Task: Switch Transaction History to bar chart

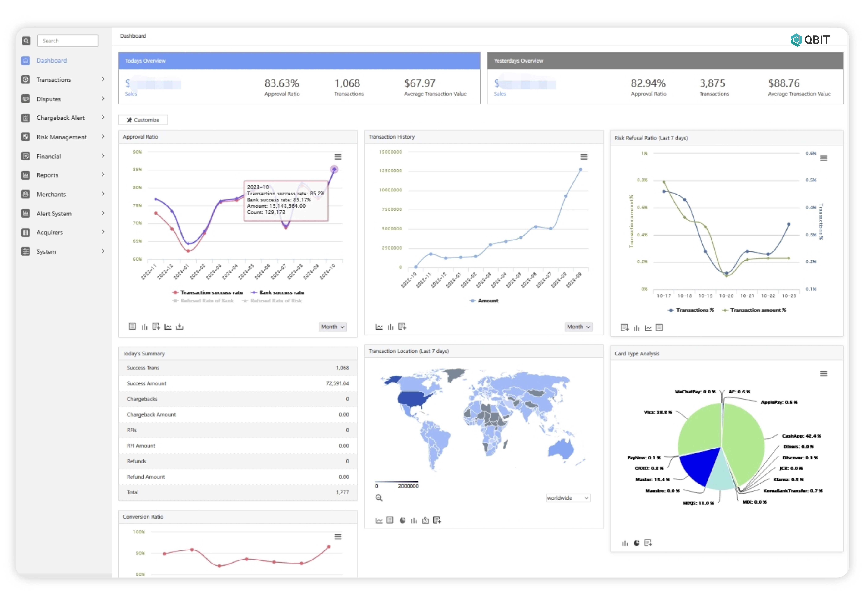Action: coord(391,327)
